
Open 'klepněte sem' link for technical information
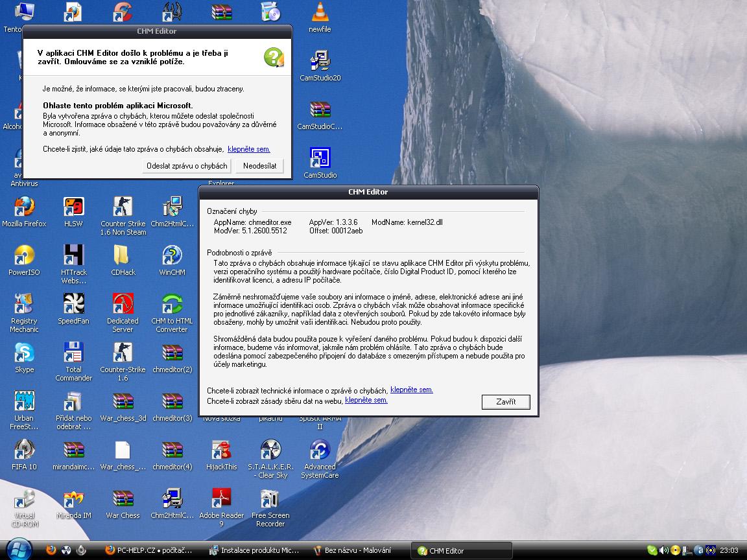pyautogui.click(x=411, y=390)
